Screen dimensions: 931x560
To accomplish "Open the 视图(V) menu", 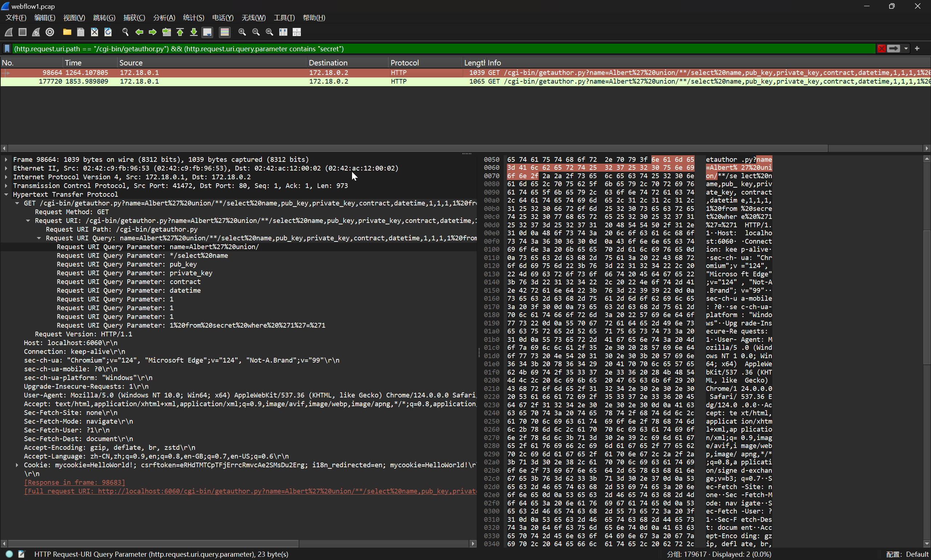I will pyautogui.click(x=74, y=18).
